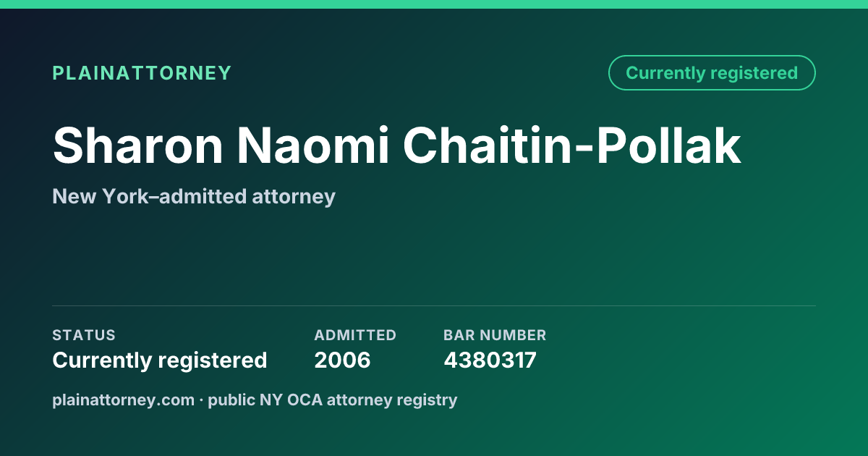Click the word Chaitin-Pollak in the name
868x456 pixels.
pyautogui.click(x=572, y=145)
